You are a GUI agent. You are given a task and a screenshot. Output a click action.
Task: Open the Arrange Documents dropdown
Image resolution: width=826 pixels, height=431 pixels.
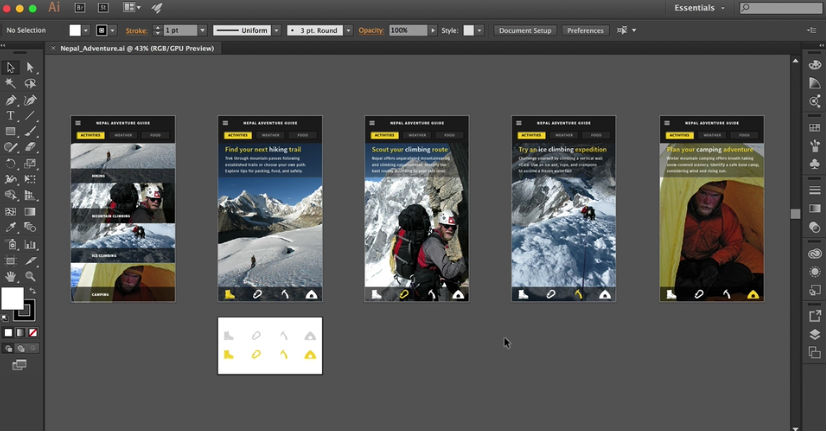coord(132,7)
